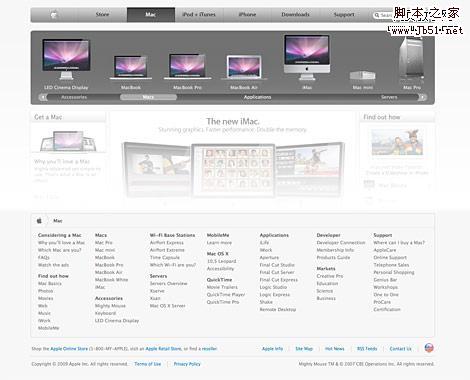This screenshot has width=470, height=380.
Task: Open the Privacy Policy footer link
Action: pyautogui.click(x=187, y=364)
